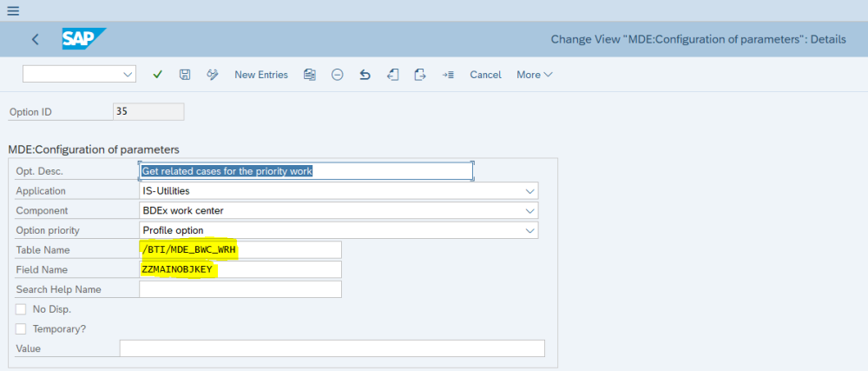This screenshot has height=371, width=868.
Task: Click the Delete minus-circle icon
Action: [x=337, y=75]
